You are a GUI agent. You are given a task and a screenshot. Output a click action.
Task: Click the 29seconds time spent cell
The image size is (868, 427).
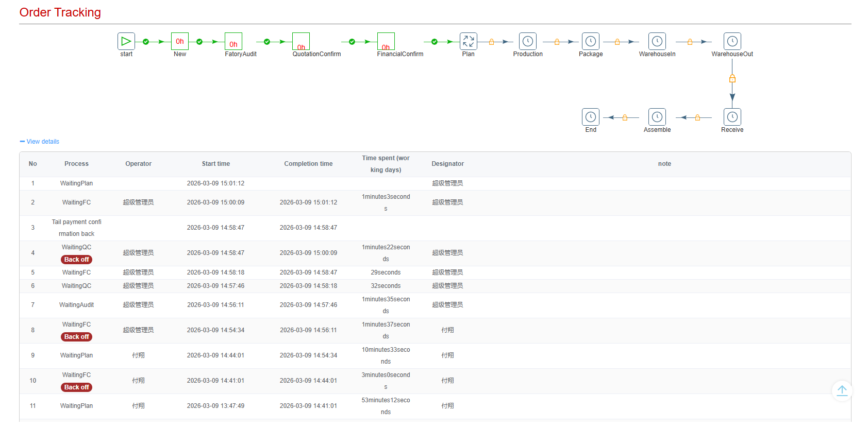click(x=386, y=272)
